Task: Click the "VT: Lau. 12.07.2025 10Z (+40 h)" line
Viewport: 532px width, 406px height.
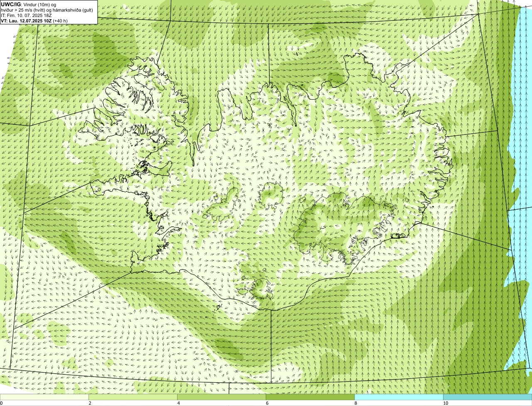Action: (34, 21)
